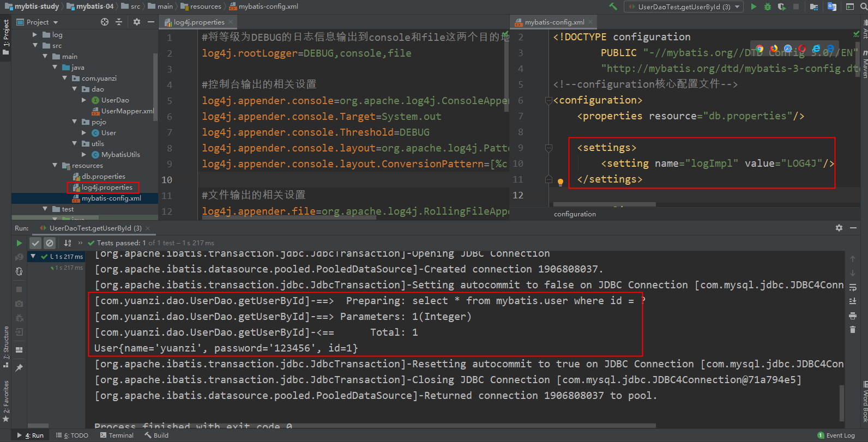868x442 pixels.
Task: Show more Run toolbar actions chevron
Action: click(81, 243)
